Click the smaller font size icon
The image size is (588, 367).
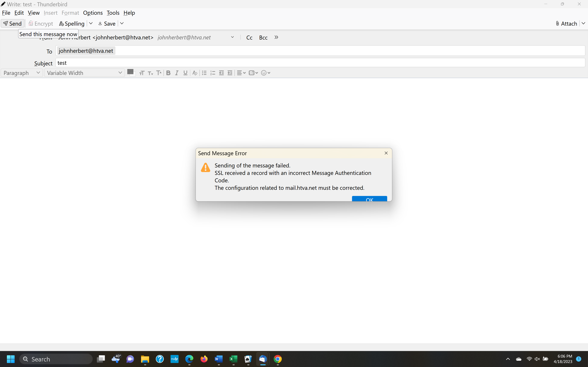click(150, 73)
